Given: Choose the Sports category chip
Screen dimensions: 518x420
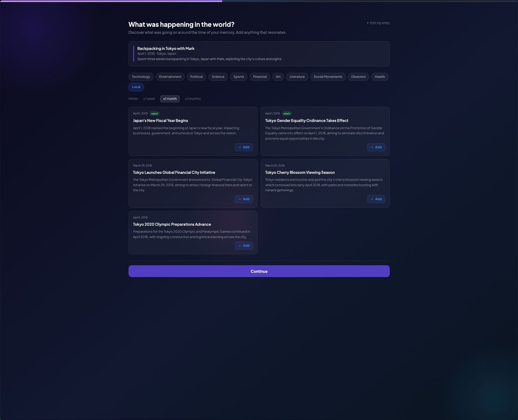Looking at the screenshot, I should click(x=239, y=77).
